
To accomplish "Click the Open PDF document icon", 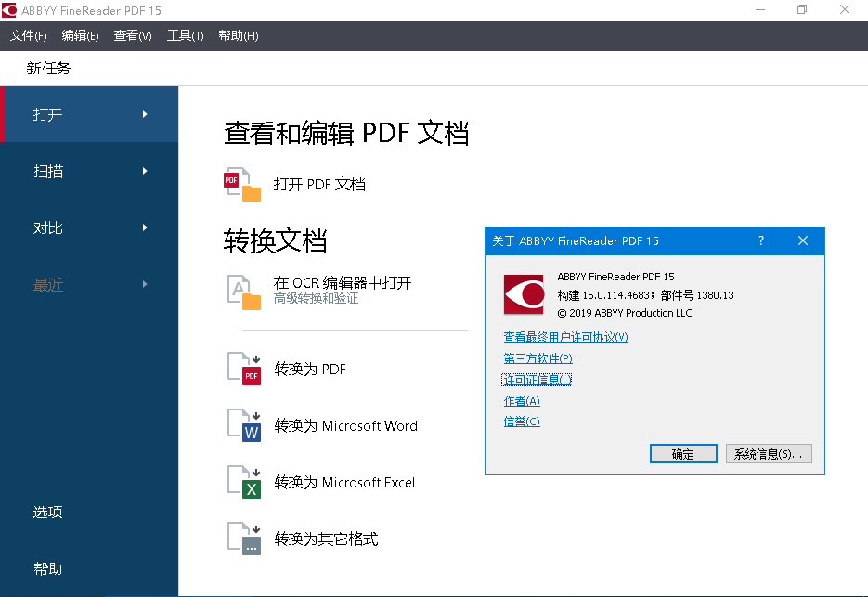I will pyautogui.click(x=242, y=185).
